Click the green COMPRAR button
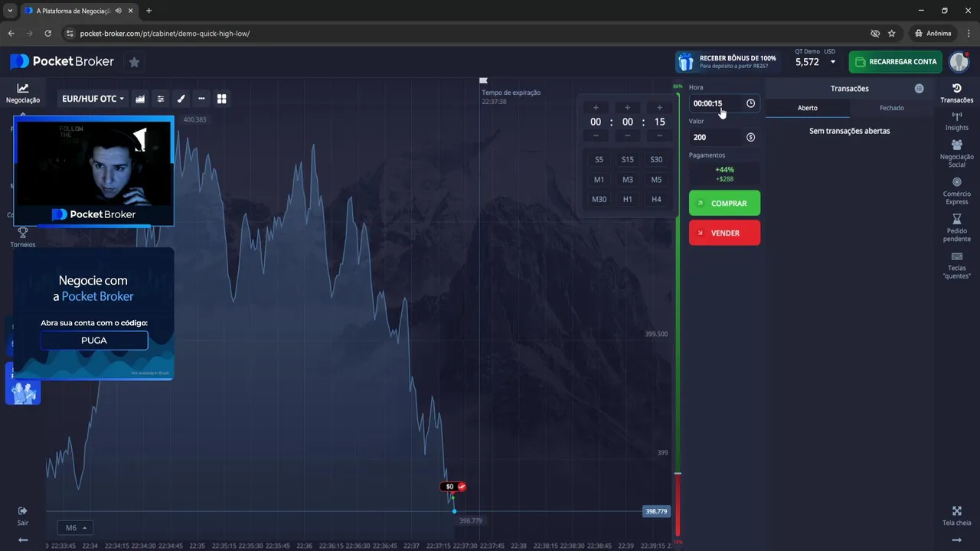Viewport: 980px width, 551px height. click(724, 203)
